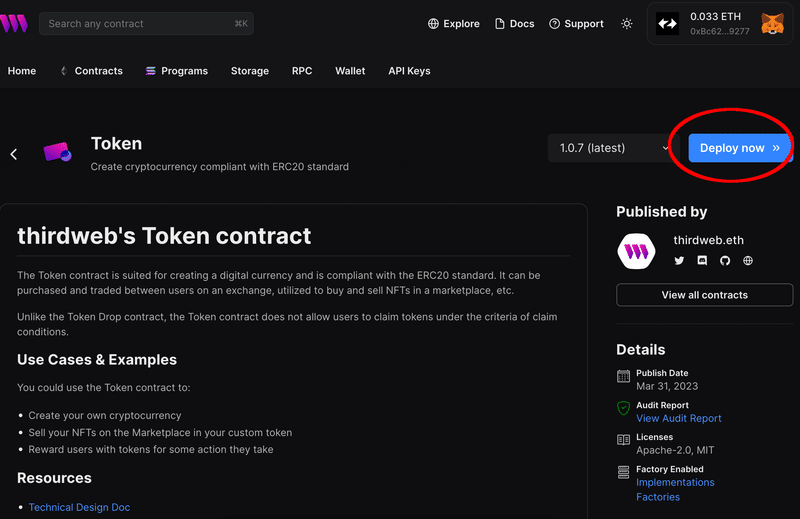Open the MetaMask fox wallet icon
Viewport: 800px width, 519px height.
(772, 23)
